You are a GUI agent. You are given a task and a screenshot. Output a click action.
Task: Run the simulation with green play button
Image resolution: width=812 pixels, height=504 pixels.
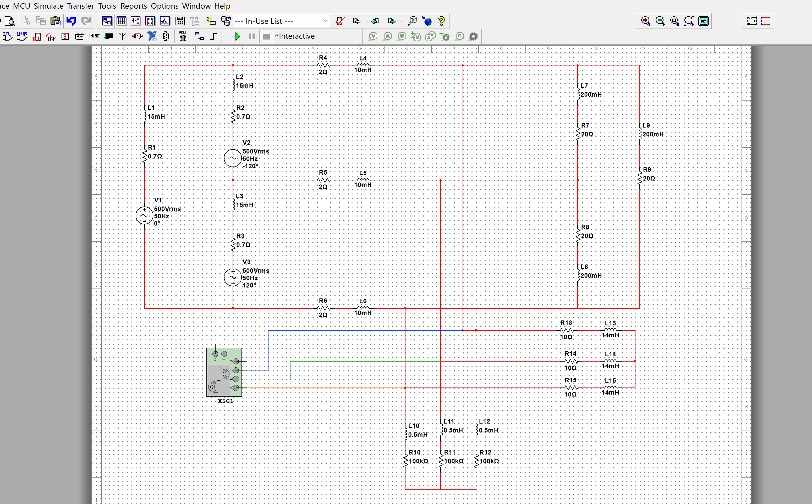(237, 36)
